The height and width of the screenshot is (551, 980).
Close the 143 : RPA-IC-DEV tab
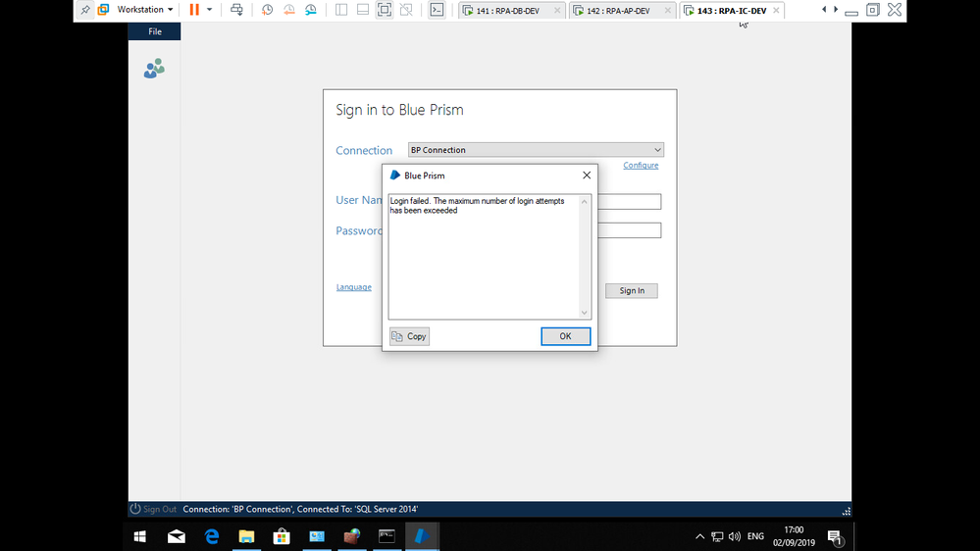(776, 11)
